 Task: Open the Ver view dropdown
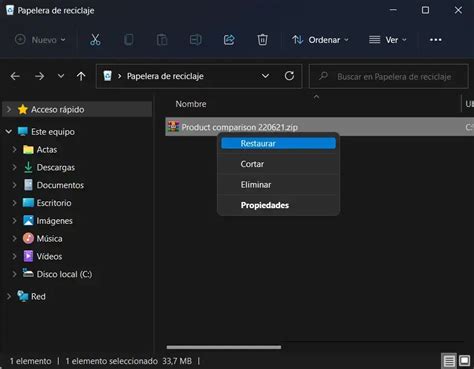coord(388,40)
